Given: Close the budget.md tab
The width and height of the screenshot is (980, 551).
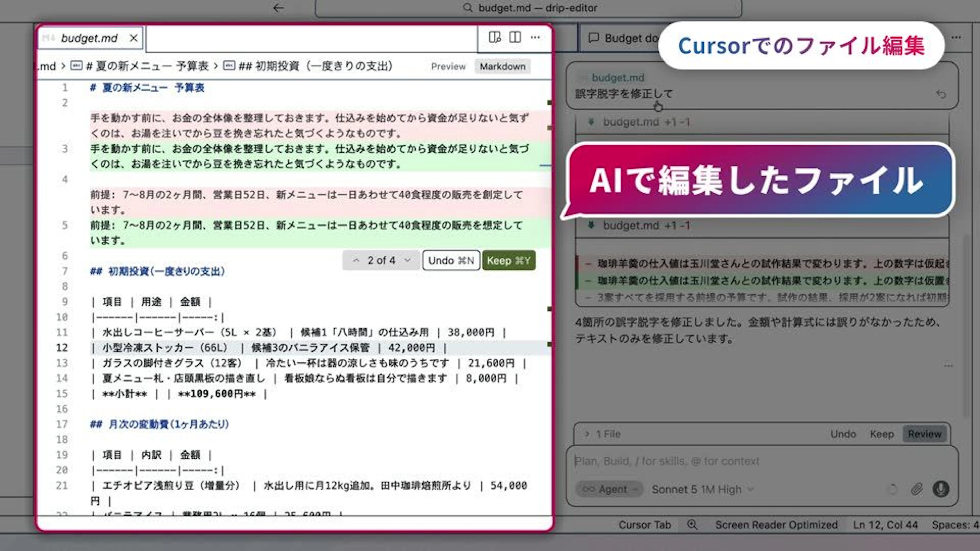Looking at the screenshot, I should [133, 38].
